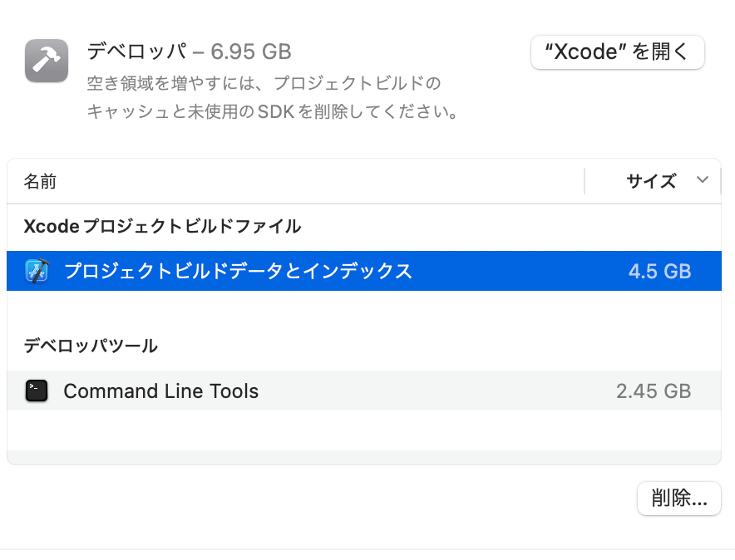
Task: Click the 2.45 GB size value
Action: click(x=654, y=391)
